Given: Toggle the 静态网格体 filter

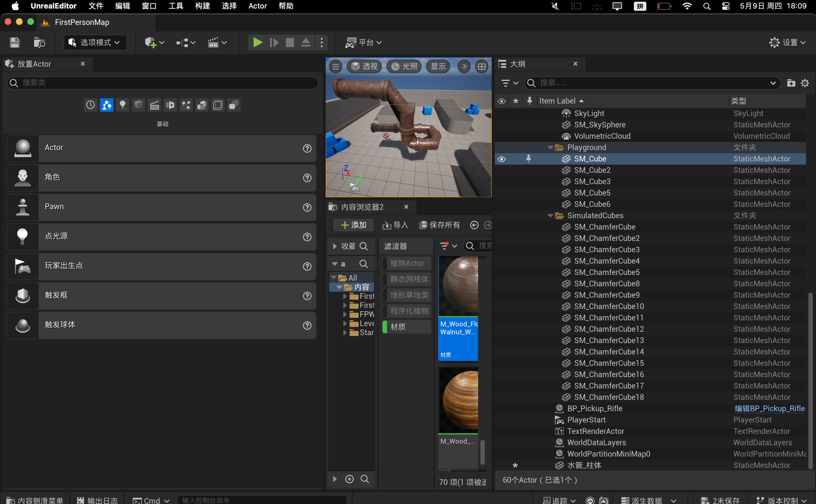Looking at the screenshot, I should tap(407, 279).
